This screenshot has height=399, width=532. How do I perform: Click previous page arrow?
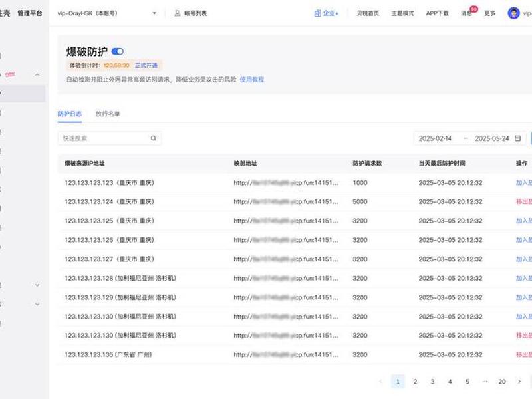[380, 381]
